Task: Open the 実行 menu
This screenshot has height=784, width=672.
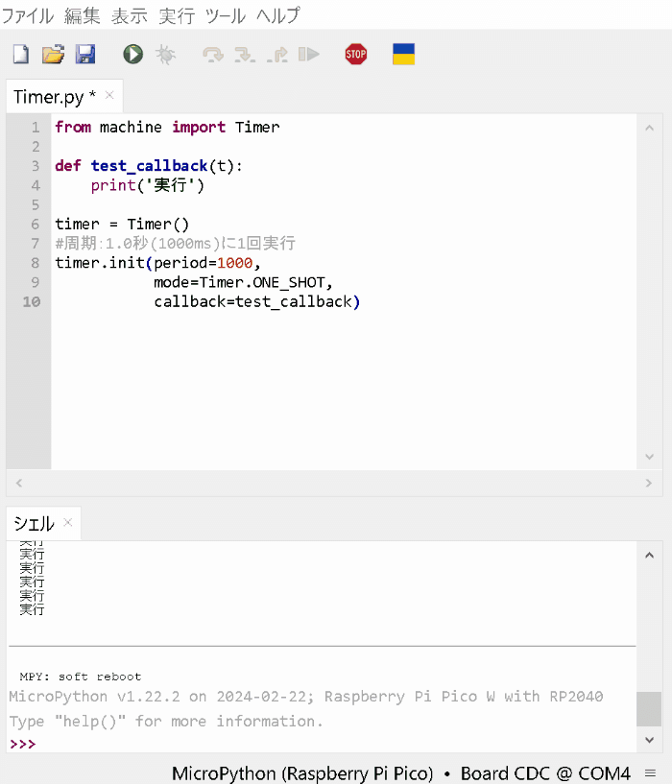Action: tap(177, 15)
